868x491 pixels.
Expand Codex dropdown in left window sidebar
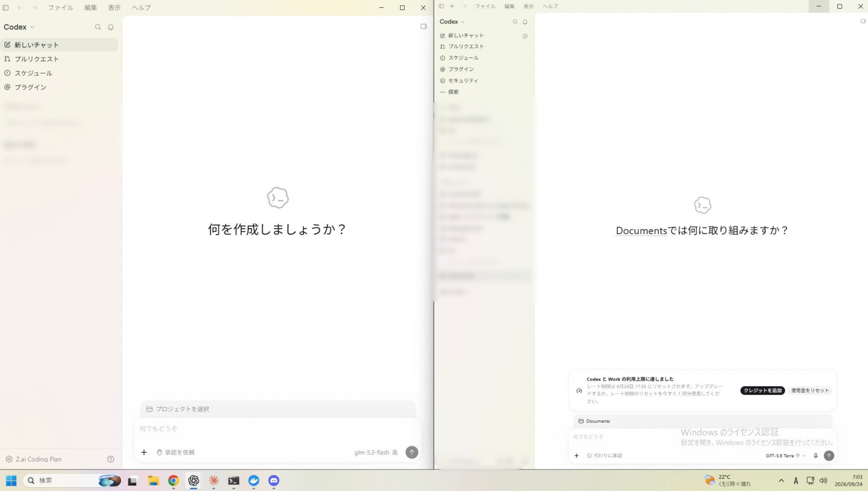pyautogui.click(x=19, y=27)
